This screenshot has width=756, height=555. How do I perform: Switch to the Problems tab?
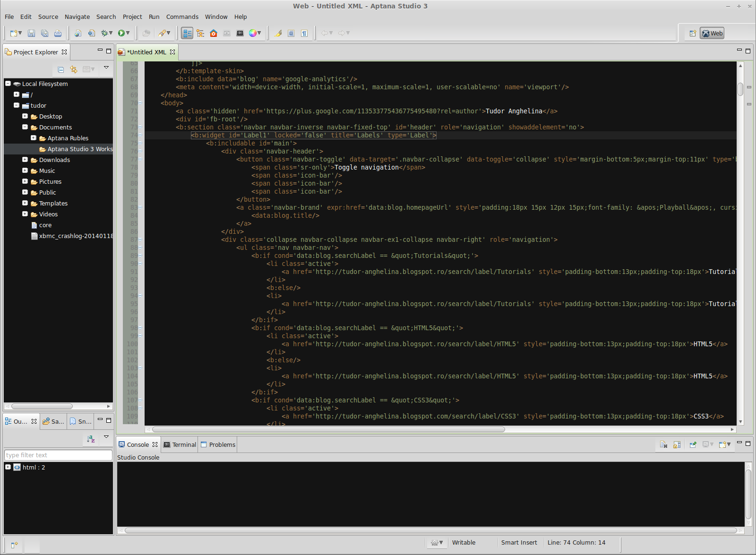217,444
